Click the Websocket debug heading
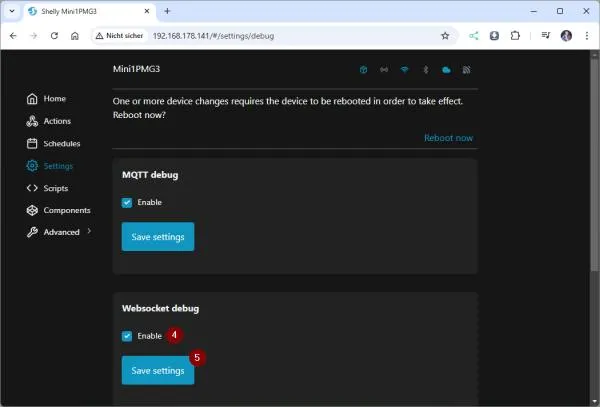 (160, 308)
